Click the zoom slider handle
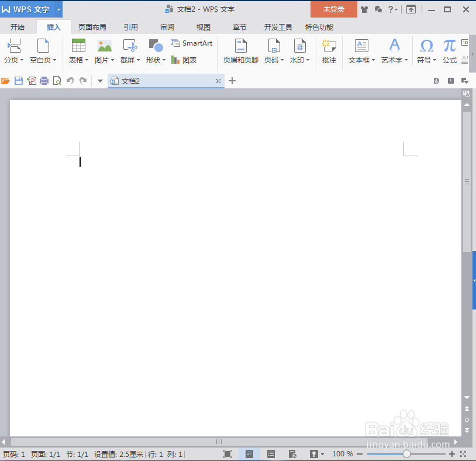The image size is (476, 461). (x=406, y=454)
